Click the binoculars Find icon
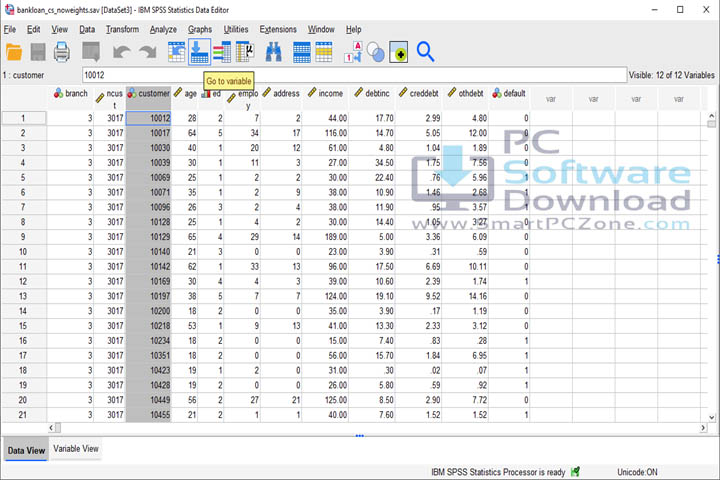The width and height of the screenshot is (720, 480). click(274, 52)
